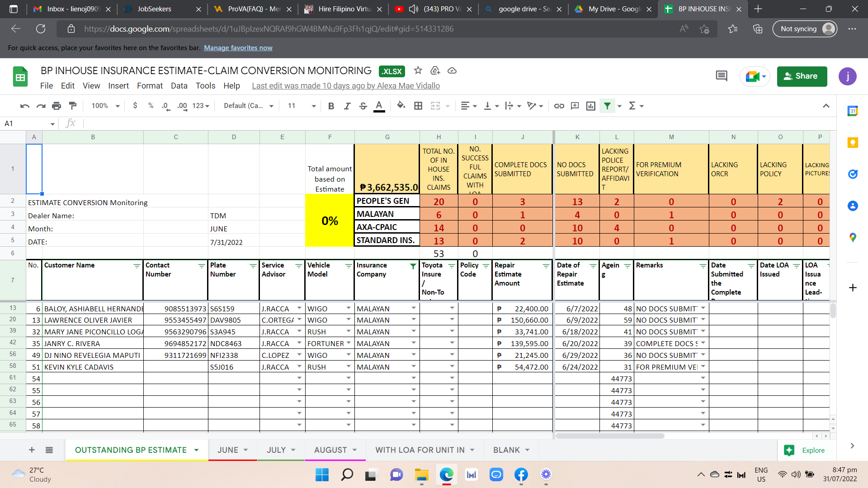Open horizontal align dropdown
This screenshot has width=868, height=488.
(x=468, y=106)
